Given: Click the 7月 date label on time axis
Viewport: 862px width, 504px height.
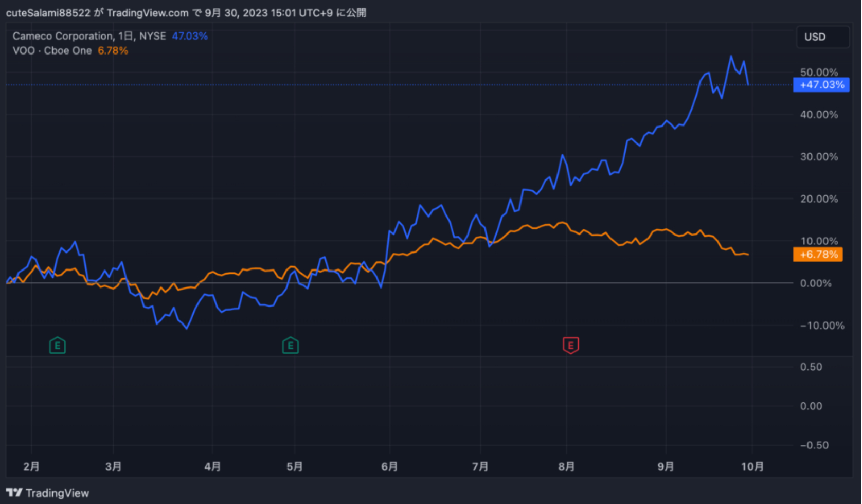Looking at the screenshot, I should (x=480, y=466).
